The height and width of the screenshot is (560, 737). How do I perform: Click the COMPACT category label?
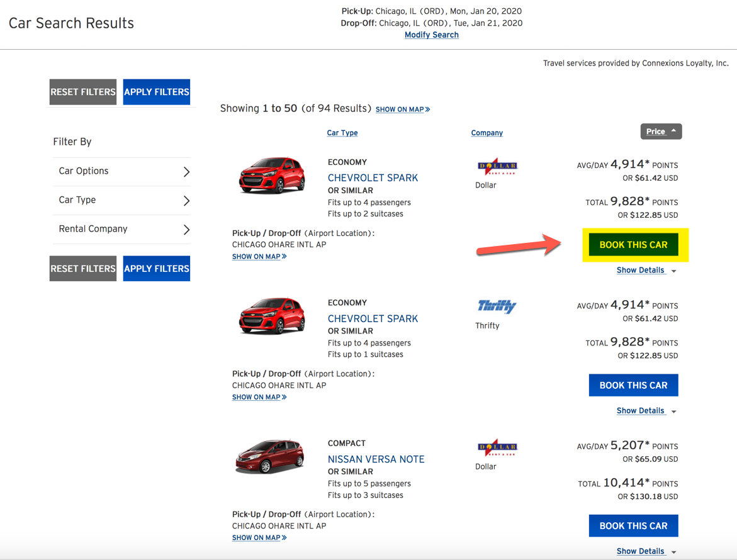(x=346, y=444)
